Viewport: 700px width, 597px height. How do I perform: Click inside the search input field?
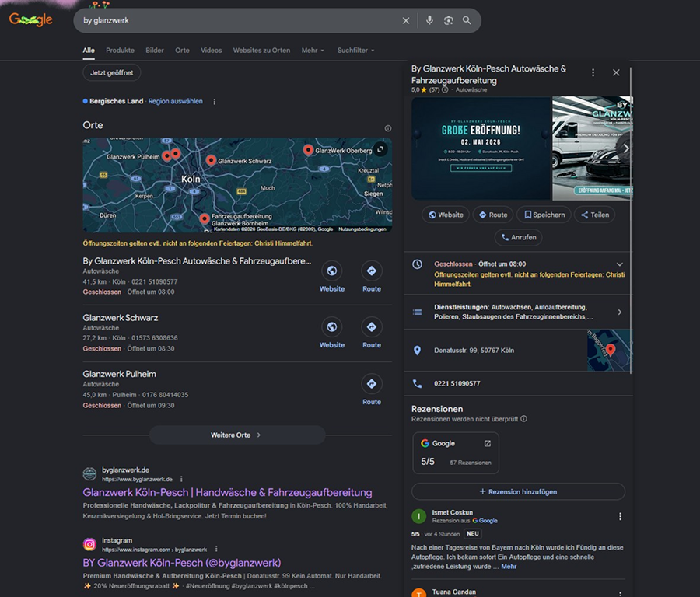tap(239, 20)
